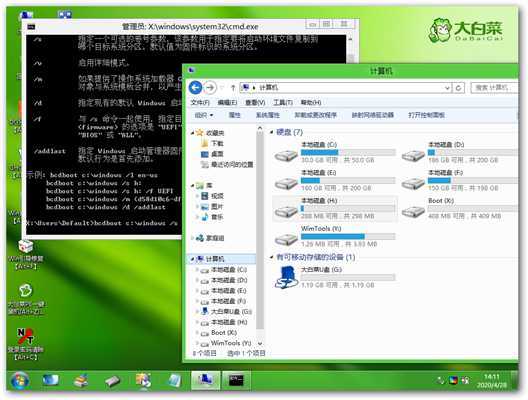The image size is (528, 400).
Task: Click the disk drive taskbar icon
Action: click(112, 381)
